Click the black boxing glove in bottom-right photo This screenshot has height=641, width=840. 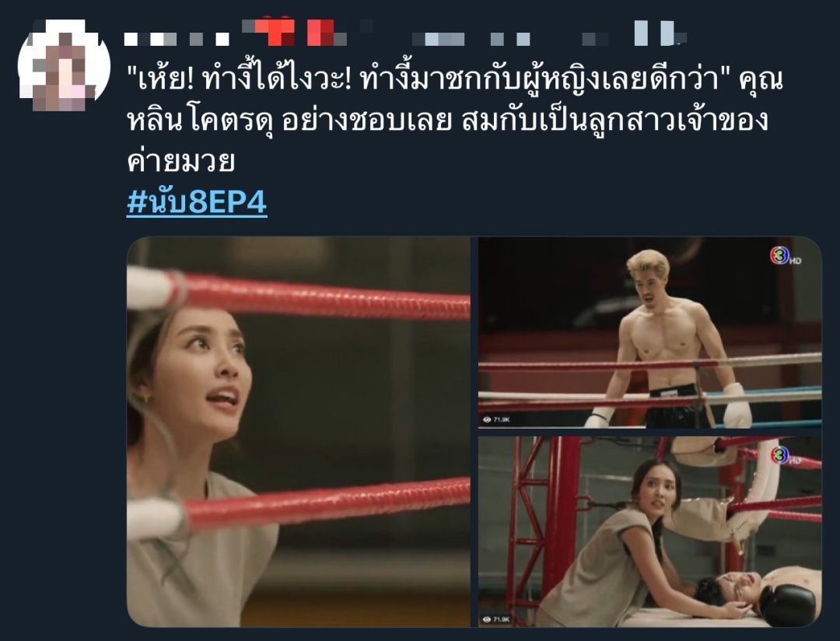789,605
